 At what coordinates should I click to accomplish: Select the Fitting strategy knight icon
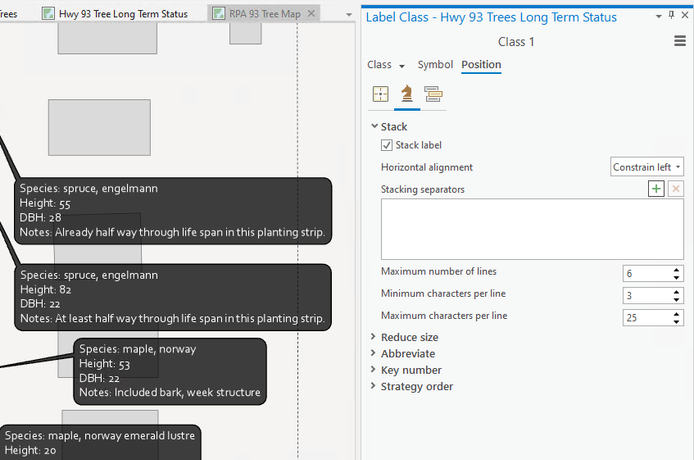(x=407, y=94)
